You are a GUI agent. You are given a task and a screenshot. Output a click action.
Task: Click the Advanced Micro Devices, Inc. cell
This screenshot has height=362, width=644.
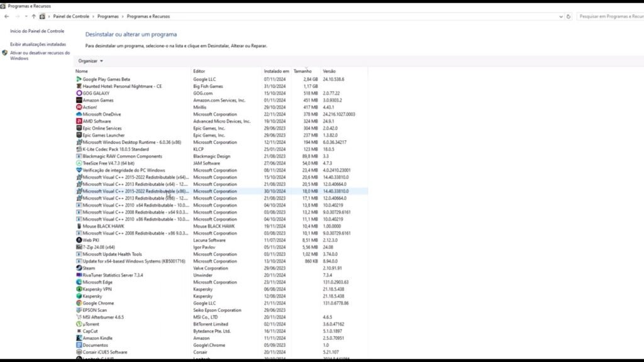222,121
